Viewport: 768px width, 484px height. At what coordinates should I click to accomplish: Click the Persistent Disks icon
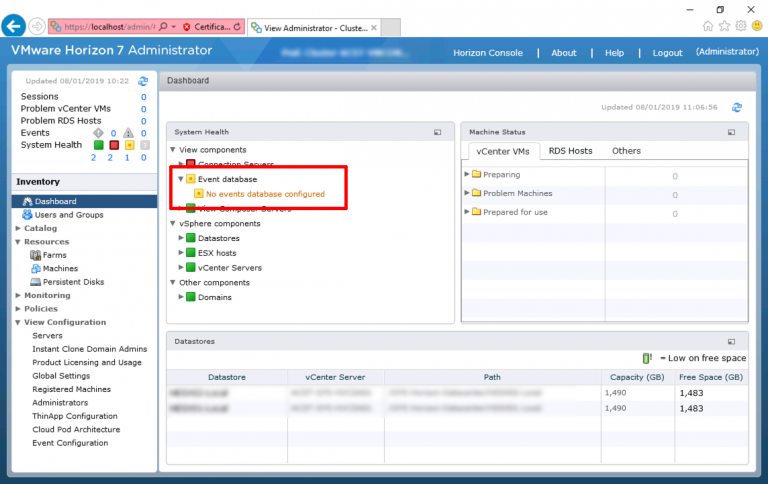35,282
